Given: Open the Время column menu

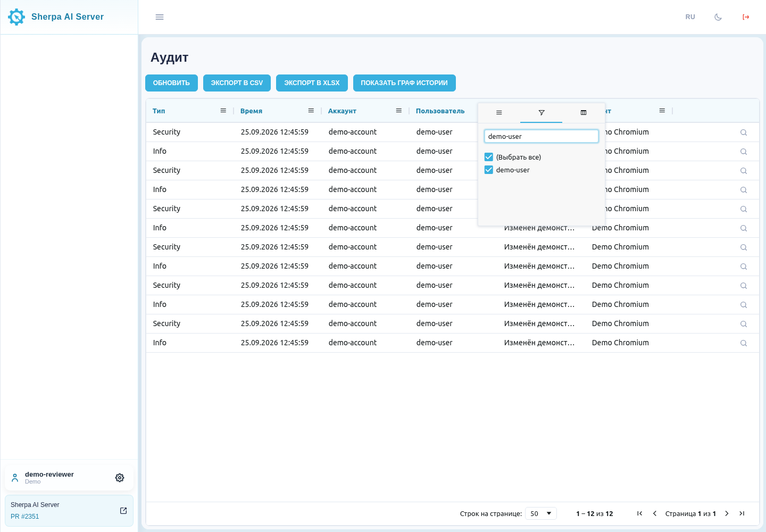Looking at the screenshot, I should (311, 111).
